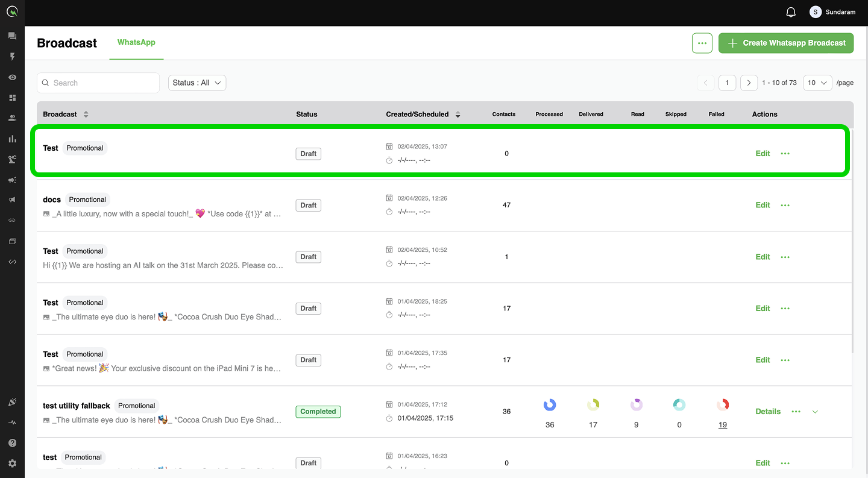Open the Status: All filter dropdown
Image resolution: width=868 pixels, height=478 pixels.
(197, 83)
